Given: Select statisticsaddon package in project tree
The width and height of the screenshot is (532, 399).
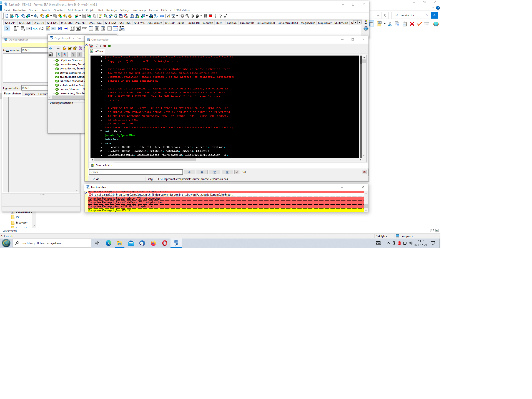Looking at the screenshot, I should (70, 85).
